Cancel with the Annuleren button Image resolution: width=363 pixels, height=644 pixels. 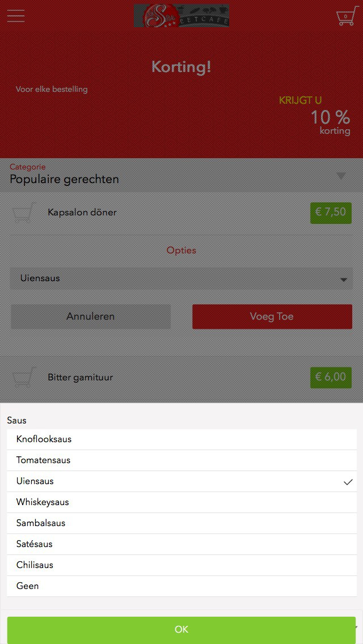(x=90, y=317)
